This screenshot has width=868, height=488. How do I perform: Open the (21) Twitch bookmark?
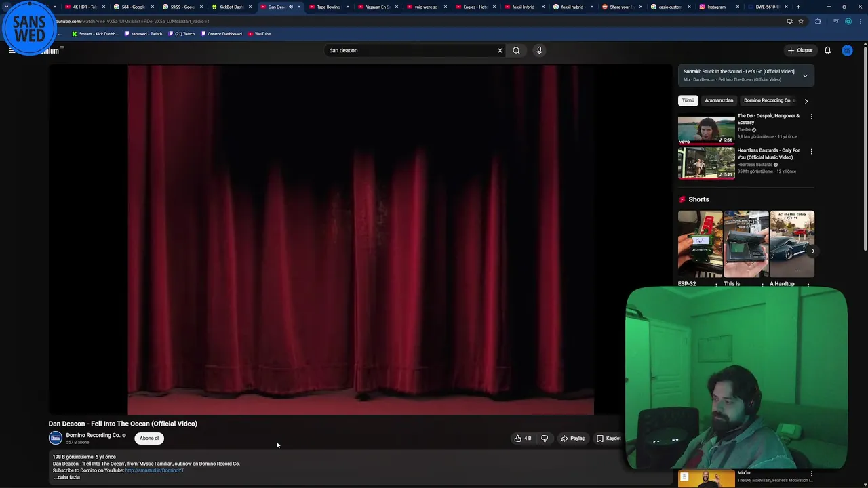point(182,34)
